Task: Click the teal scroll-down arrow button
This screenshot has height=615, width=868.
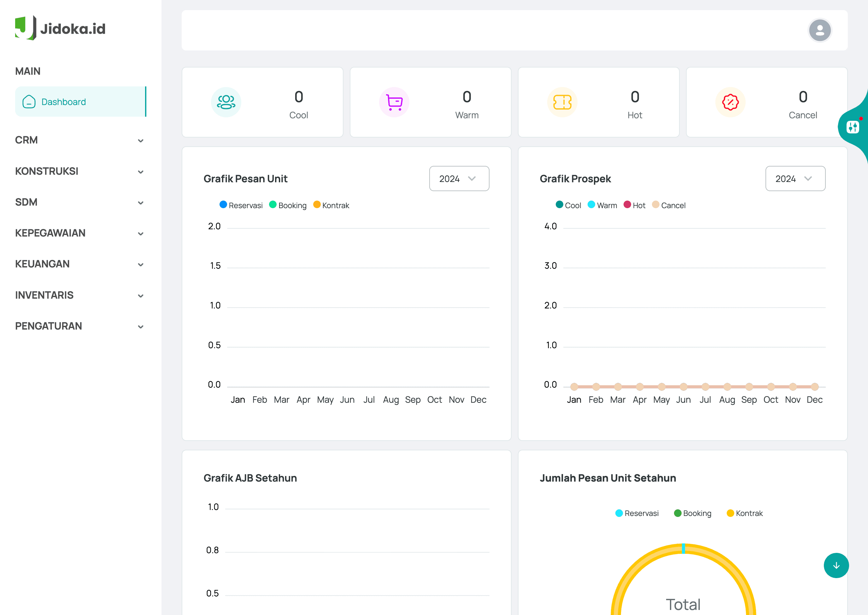Action: [836, 565]
